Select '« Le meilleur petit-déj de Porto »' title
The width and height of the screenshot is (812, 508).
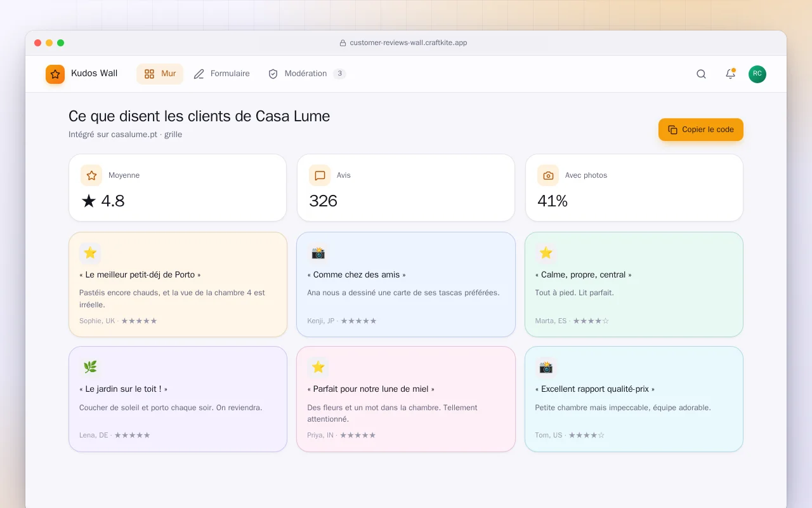140,275
